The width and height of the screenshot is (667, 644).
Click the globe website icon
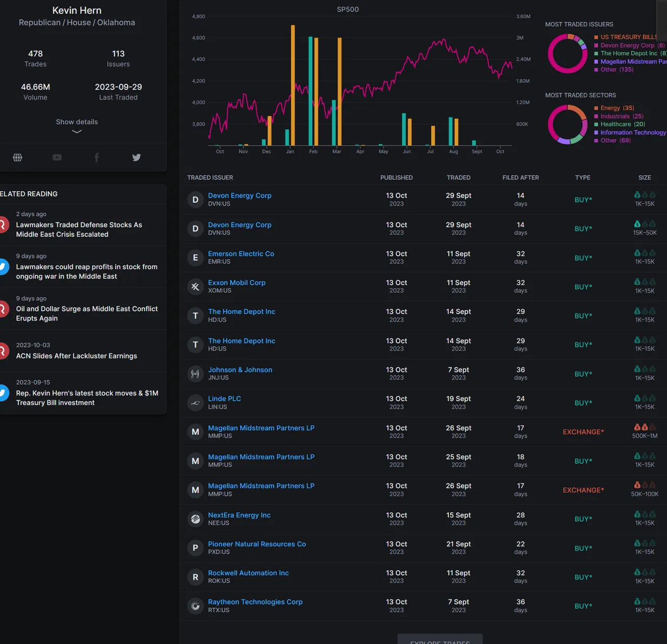(18, 157)
